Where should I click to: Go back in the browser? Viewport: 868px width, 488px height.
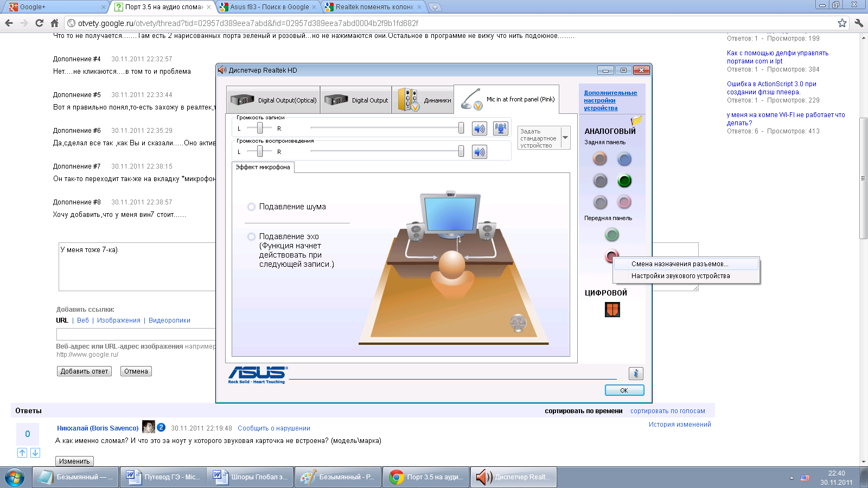pyautogui.click(x=9, y=23)
